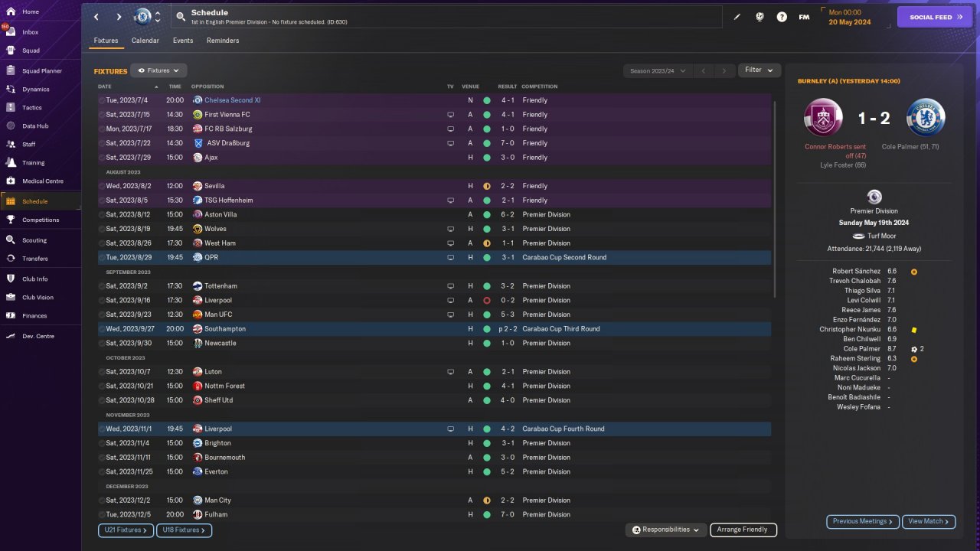Click the Chelsea club badge in top bar

point(142,17)
